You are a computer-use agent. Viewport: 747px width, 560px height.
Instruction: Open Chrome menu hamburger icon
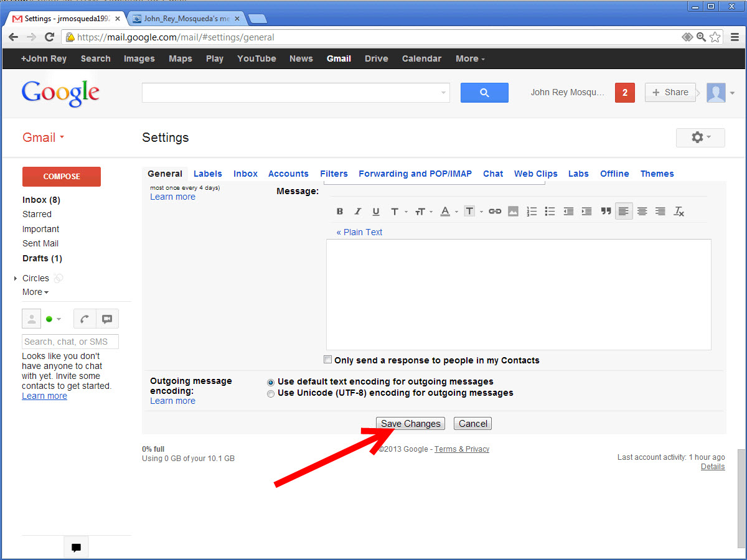tap(735, 37)
